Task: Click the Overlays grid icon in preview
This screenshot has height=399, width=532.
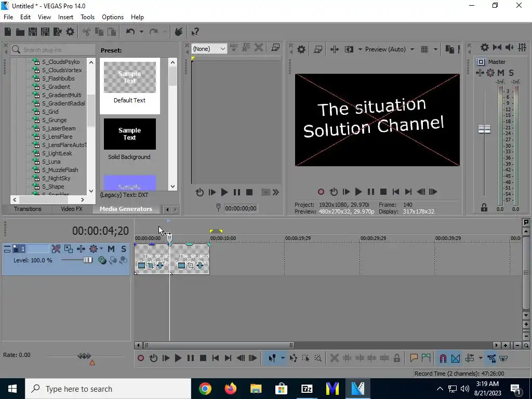Action: [x=424, y=49]
